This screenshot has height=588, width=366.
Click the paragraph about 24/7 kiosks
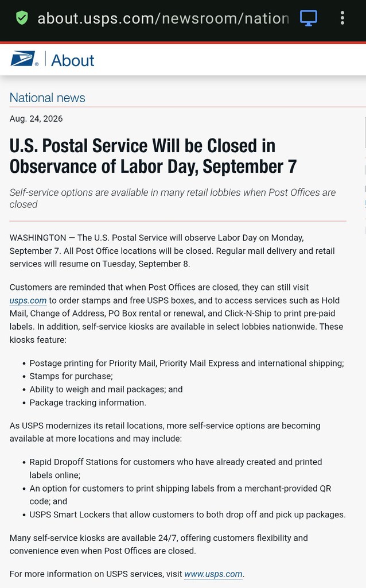pyautogui.click(x=159, y=544)
